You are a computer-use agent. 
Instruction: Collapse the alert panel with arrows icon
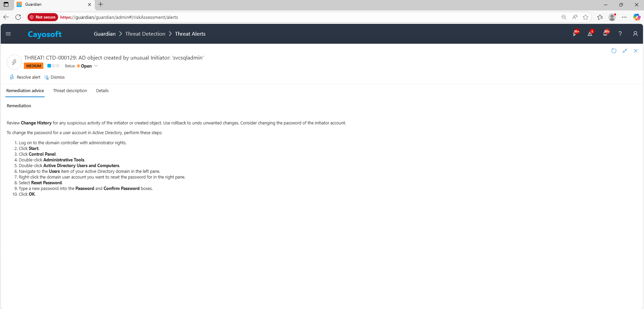pos(625,51)
